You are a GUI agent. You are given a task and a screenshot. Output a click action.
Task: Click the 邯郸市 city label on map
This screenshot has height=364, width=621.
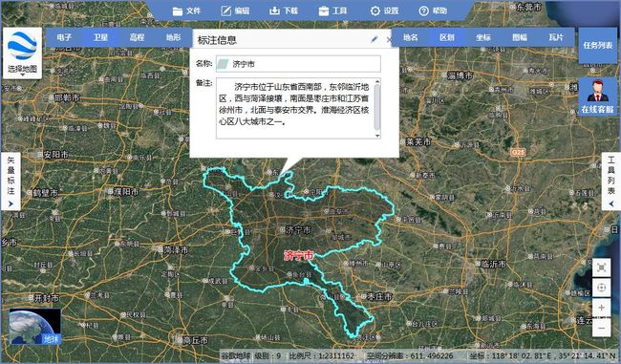[67, 97]
